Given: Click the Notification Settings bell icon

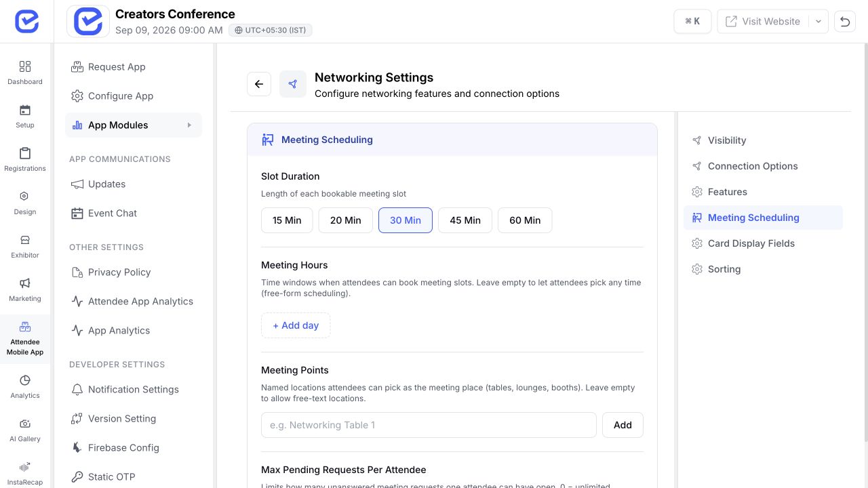Looking at the screenshot, I should 77,390.
